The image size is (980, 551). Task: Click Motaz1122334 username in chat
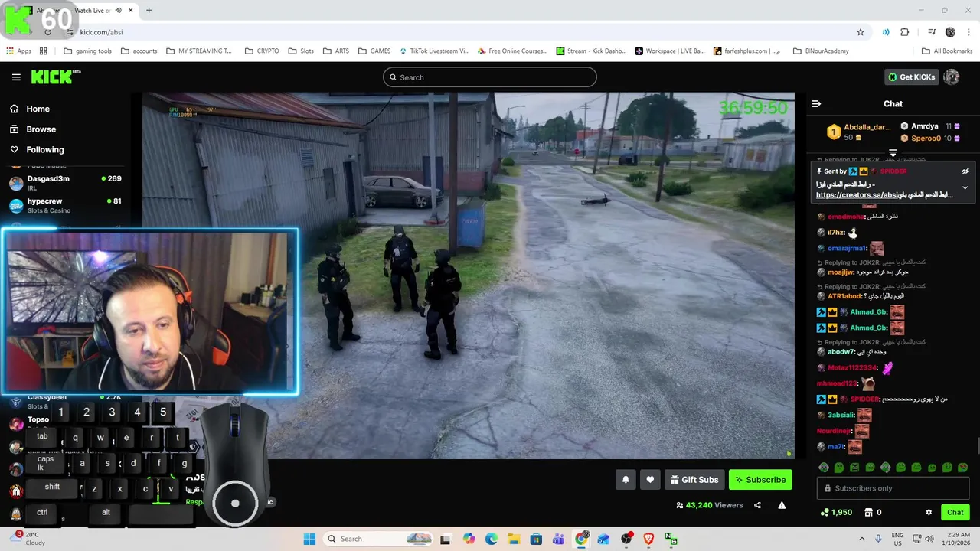[851, 368]
